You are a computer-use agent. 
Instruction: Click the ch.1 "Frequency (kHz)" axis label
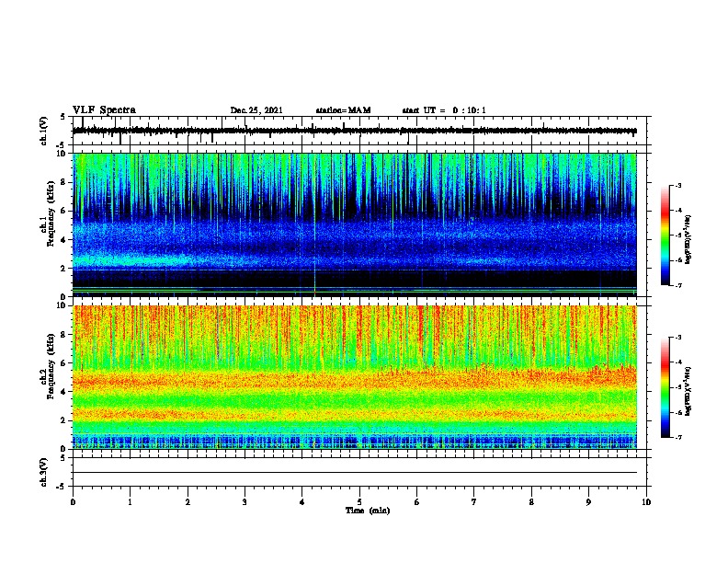click(x=51, y=214)
